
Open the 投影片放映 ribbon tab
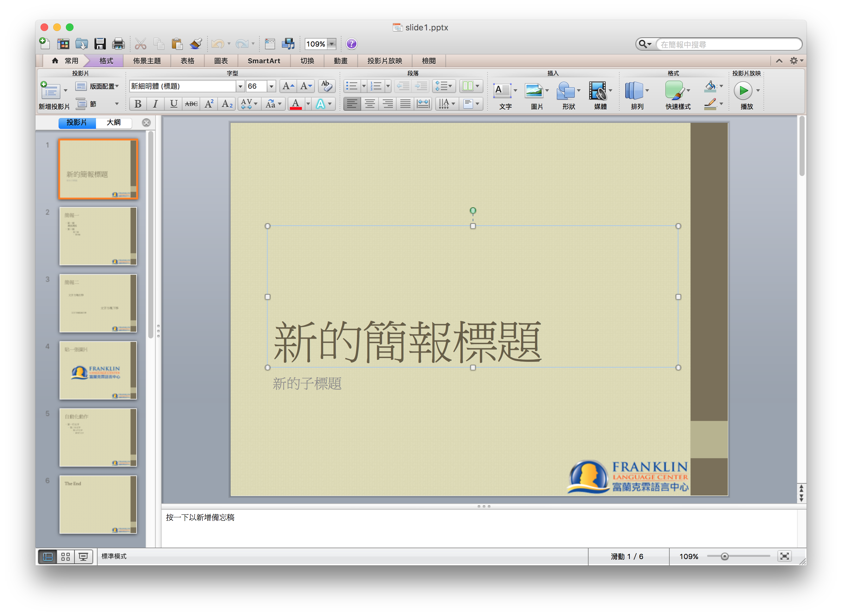click(384, 61)
